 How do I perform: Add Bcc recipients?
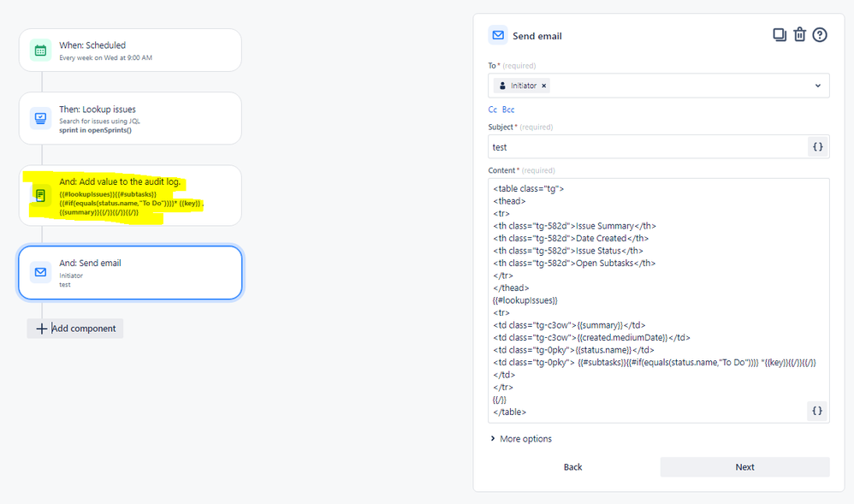[508, 110]
